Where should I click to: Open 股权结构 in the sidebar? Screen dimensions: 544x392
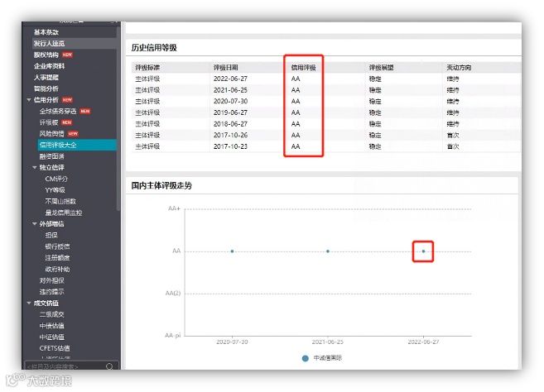46,55
